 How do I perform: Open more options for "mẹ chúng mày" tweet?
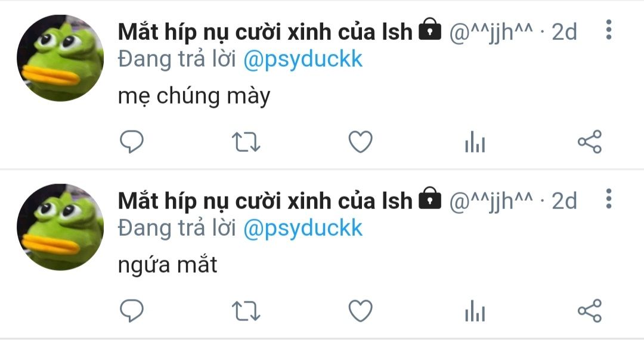click(609, 30)
